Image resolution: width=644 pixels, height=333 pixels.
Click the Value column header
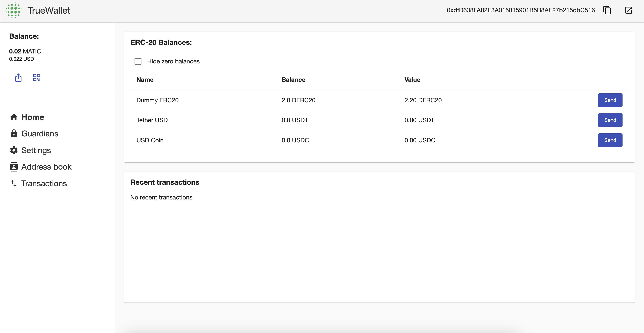[412, 80]
